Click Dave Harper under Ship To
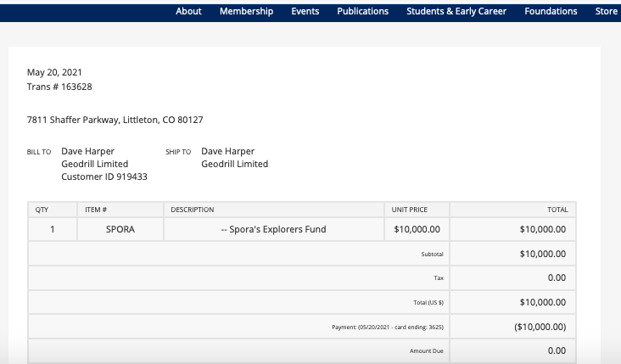621x364 pixels. click(x=227, y=151)
